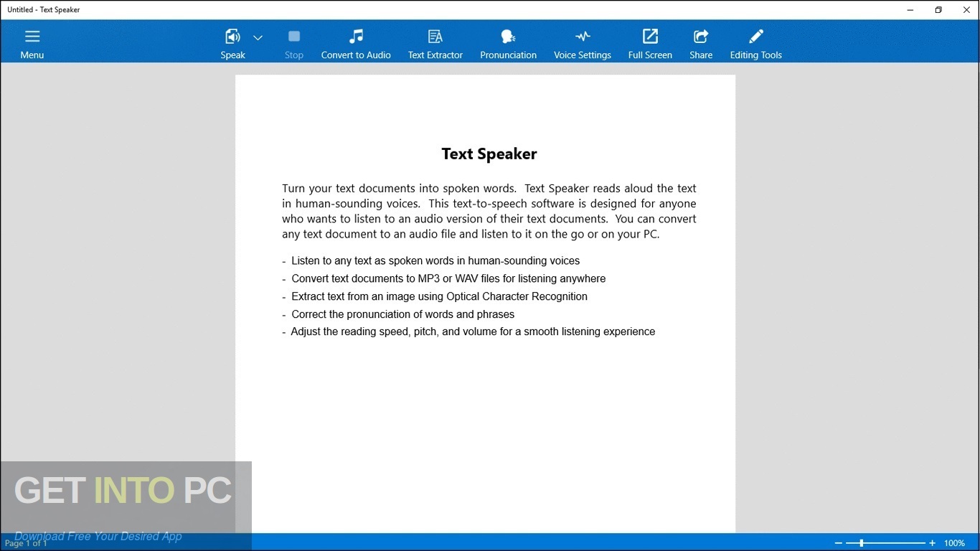Click the 'Text Speaker' document heading
The width and height of the screenshot is (980, 551).
[x=489, y=154]
